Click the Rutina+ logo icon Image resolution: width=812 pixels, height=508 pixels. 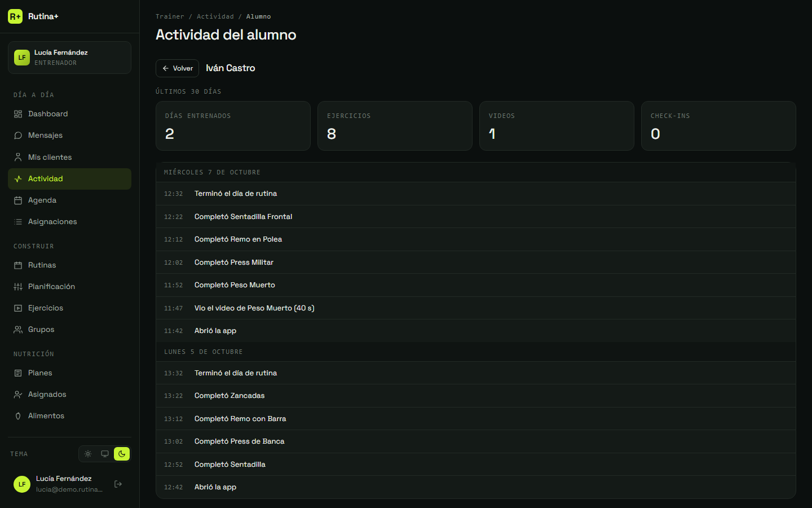(x=15, y=16)
